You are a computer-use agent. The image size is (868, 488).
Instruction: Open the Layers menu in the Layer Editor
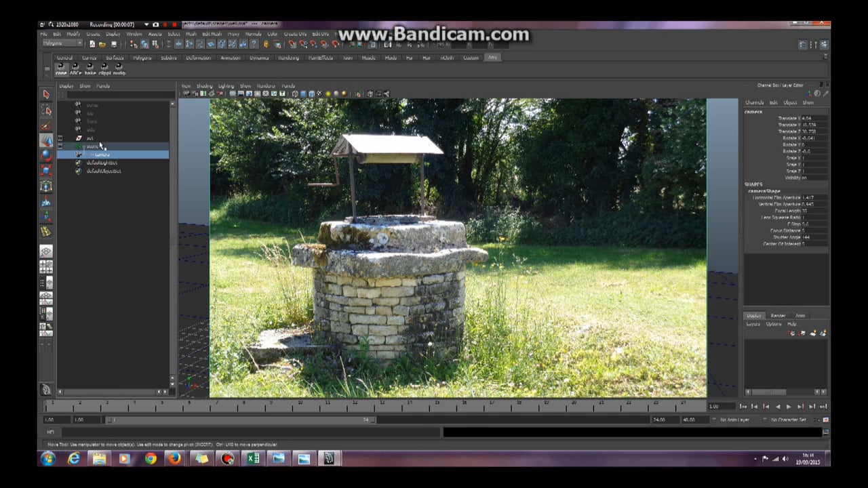coord(753,324)
